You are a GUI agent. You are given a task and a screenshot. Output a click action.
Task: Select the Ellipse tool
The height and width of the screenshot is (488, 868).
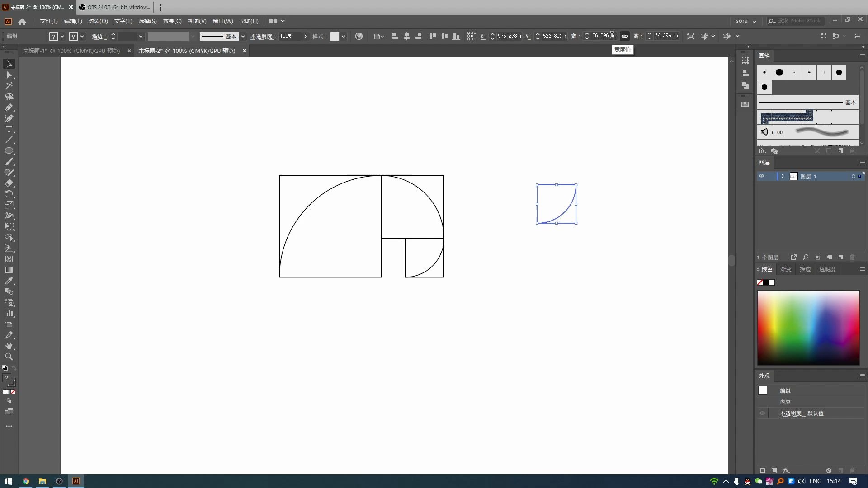pos(9,151)
